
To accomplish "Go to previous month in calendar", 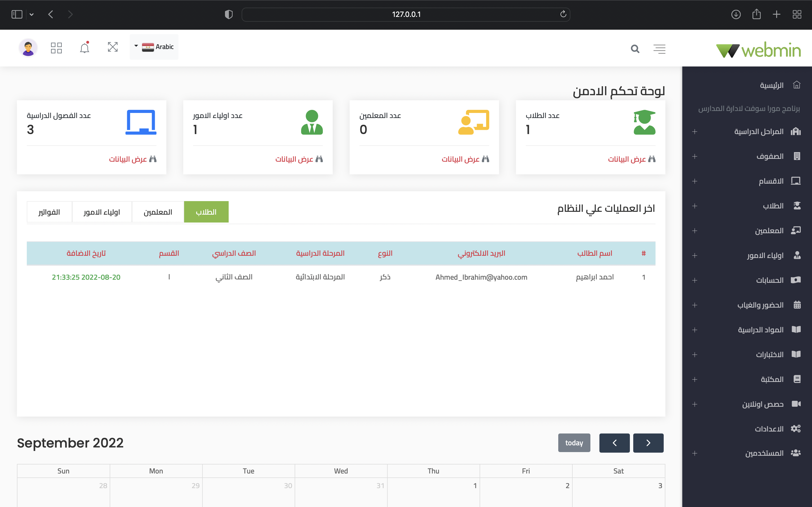I will point(614,442).
